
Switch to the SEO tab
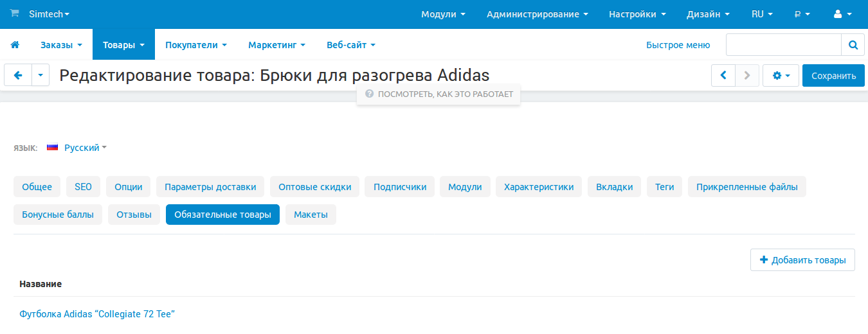point(83,187)
